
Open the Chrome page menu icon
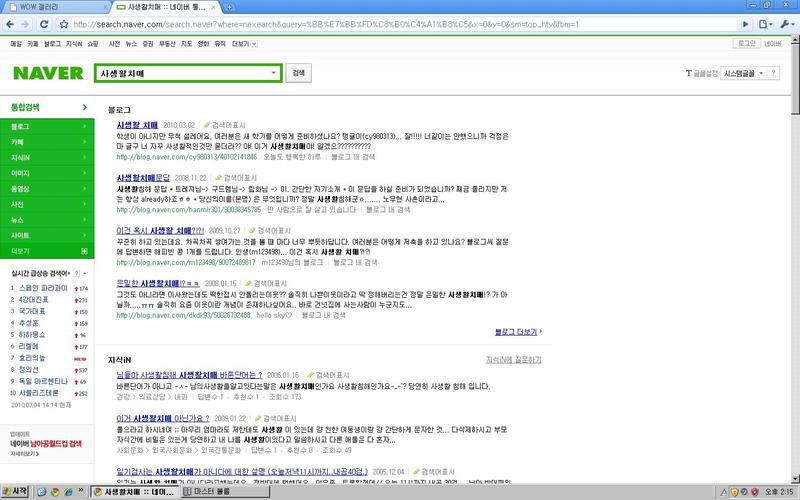point(765,24)
